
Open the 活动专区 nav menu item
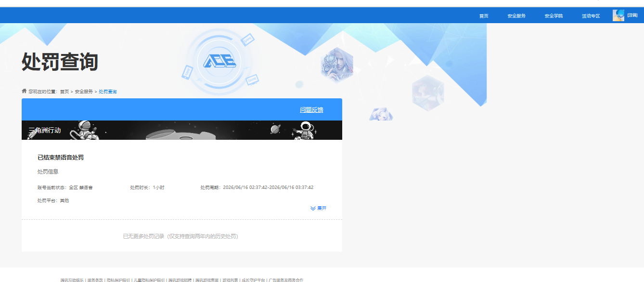point(591,16)
